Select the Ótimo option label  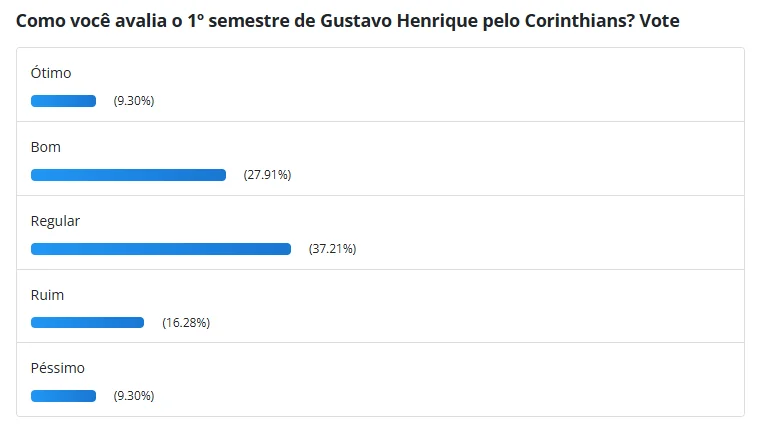click(x=51, y=73)
